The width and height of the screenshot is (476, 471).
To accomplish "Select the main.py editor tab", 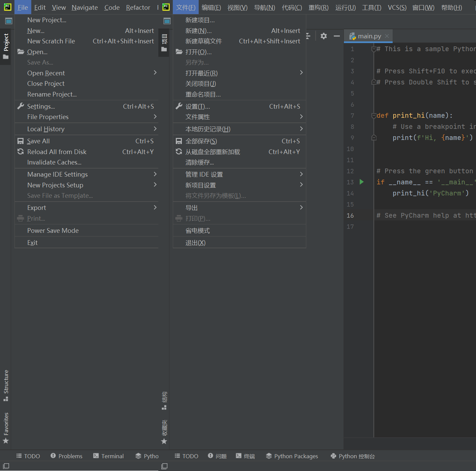I will [x=369, y=36].
